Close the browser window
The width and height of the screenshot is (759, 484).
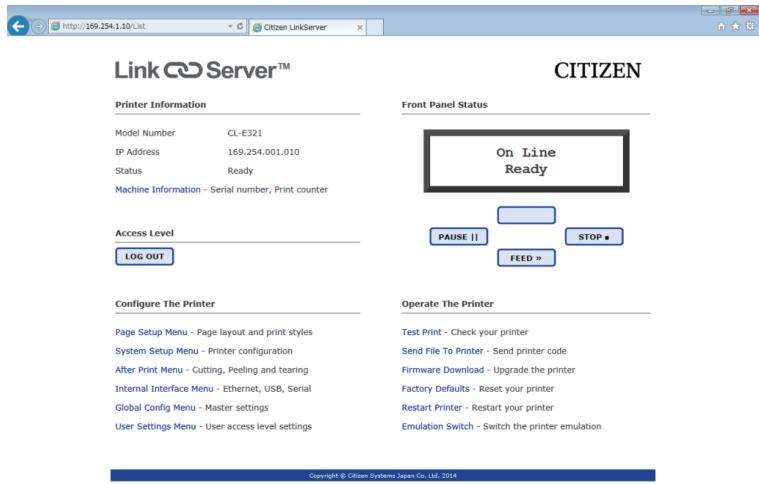click(748, 11)
